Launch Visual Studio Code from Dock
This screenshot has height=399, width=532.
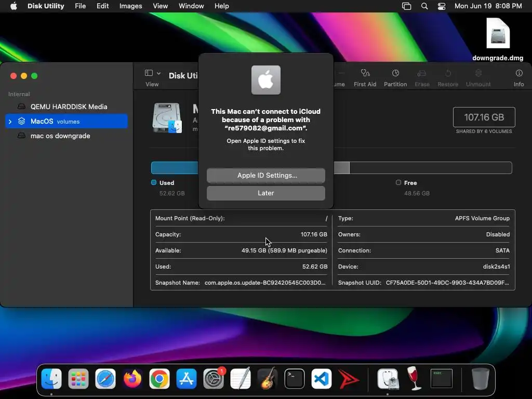pyautogui.click(x=321, y=379)
